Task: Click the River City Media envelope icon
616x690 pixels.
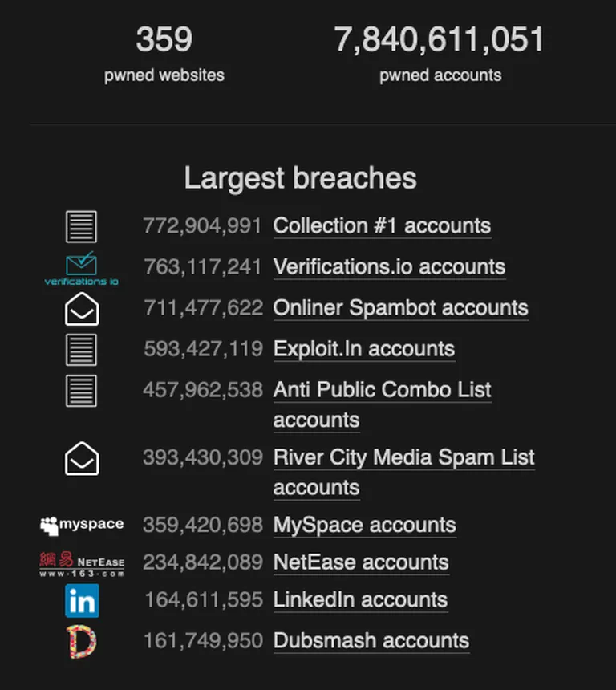Action: click(x=82, y=459)
